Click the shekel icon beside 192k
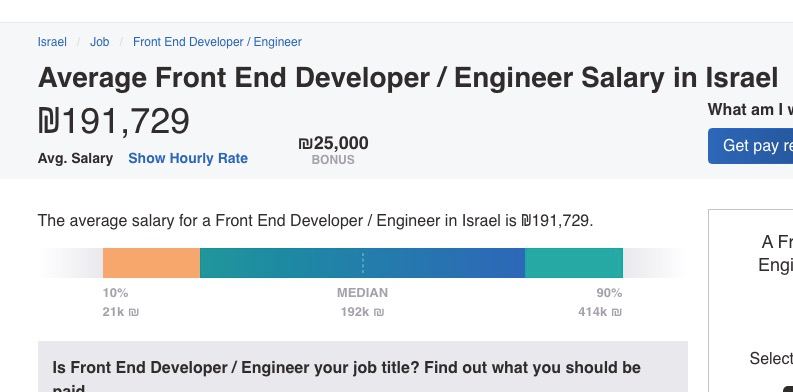This screenshot has height=392, width=793. pyautogui.click(x=379, y=313)
